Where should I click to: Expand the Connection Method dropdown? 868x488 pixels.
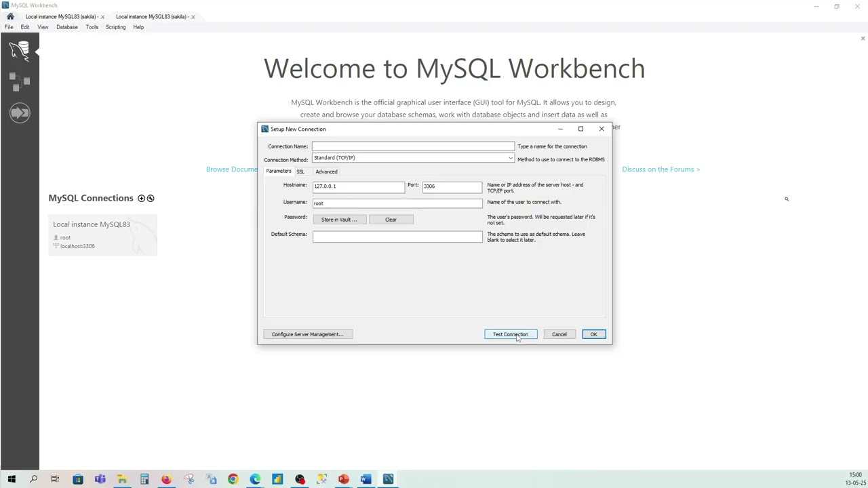coord(511,158)
